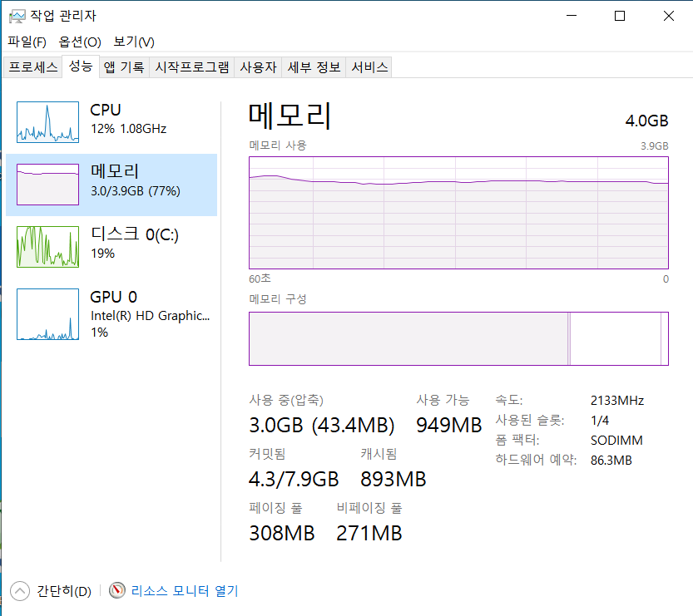Switch to the 서비스 tab
This screenshot has width=693, height=616.
(369, 67)
